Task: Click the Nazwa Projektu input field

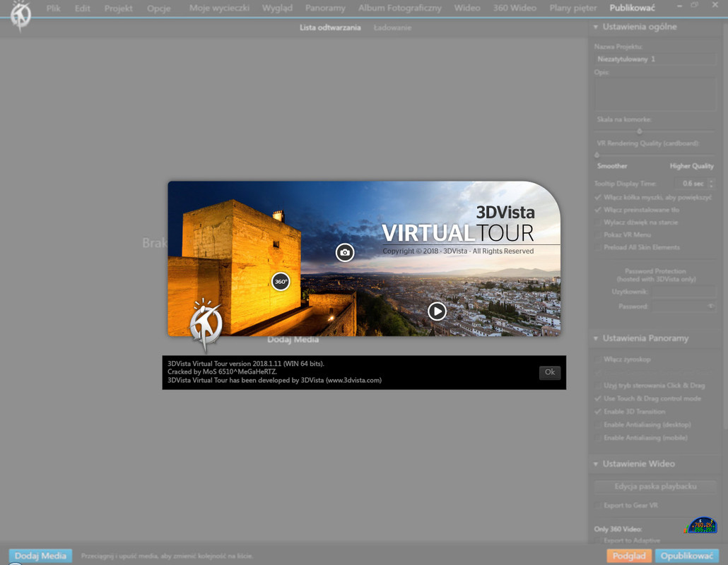Action: [x=655, y=59]
